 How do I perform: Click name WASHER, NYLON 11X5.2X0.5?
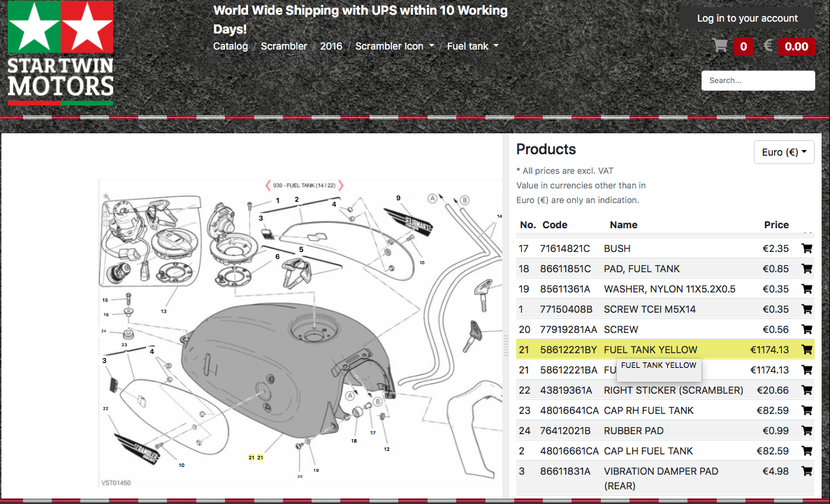(669, 289)
